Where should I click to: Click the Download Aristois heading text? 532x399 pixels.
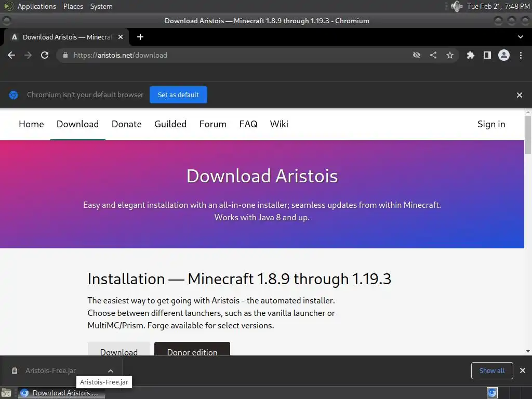[x=262, y=176]
